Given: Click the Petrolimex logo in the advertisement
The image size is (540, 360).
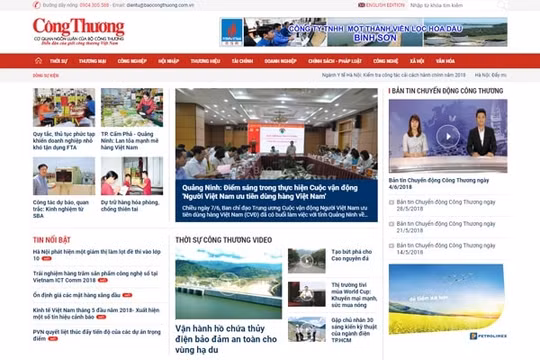Looking at the screenshot, I should tap(488, 336).
